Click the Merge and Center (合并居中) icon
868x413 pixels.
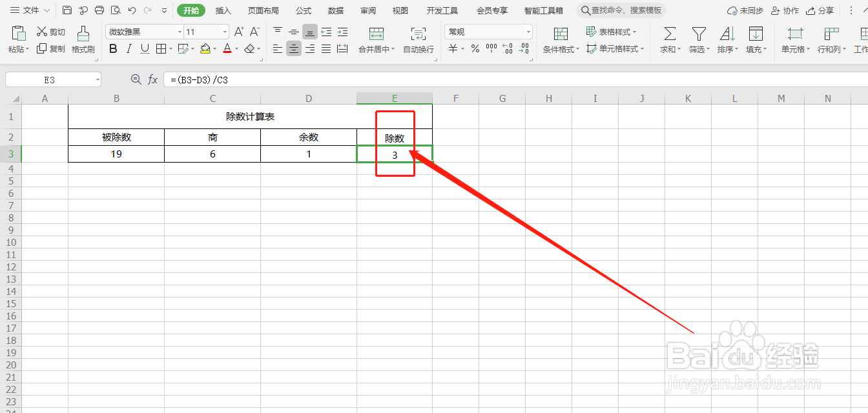point(377,34)
